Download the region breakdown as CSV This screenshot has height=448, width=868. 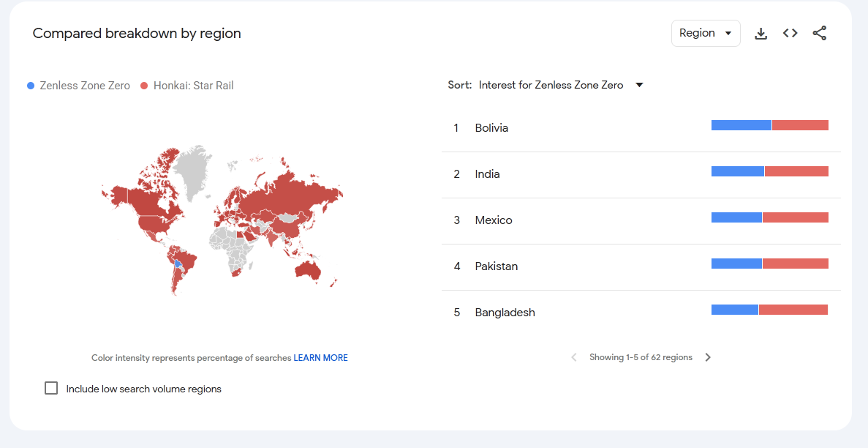pos(761,34)
